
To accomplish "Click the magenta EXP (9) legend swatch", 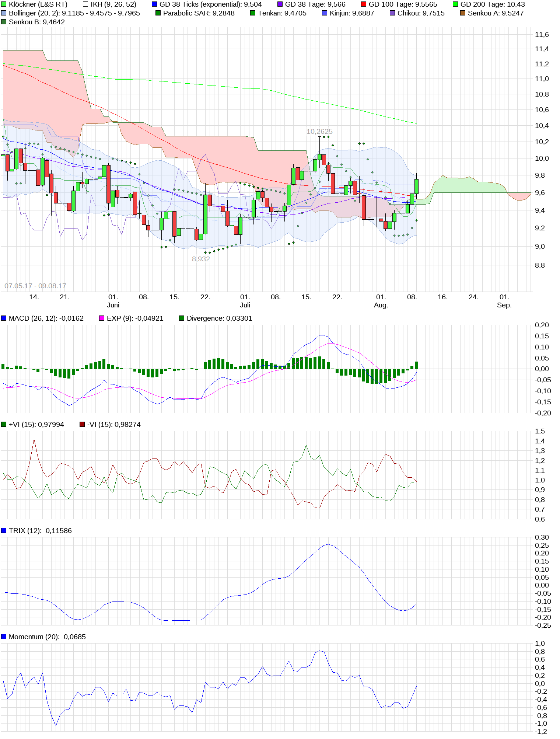I will point(102,318).
